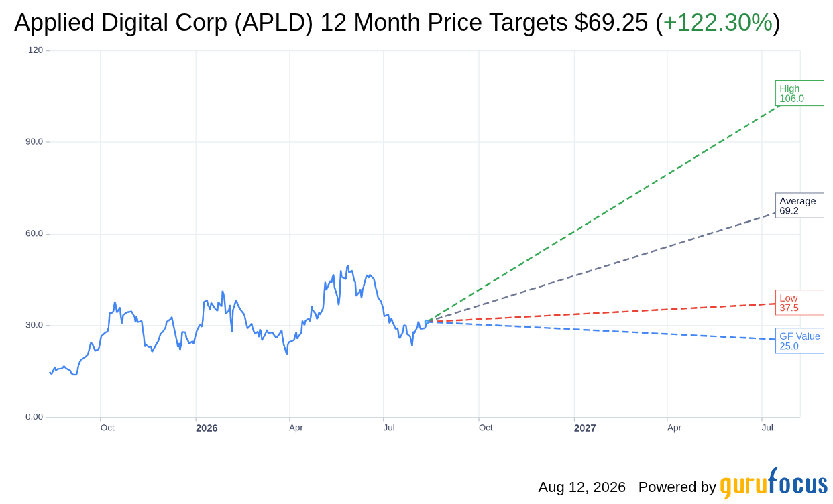
Task: Click the gurufocus logo
Action: (x=773, y=483)
